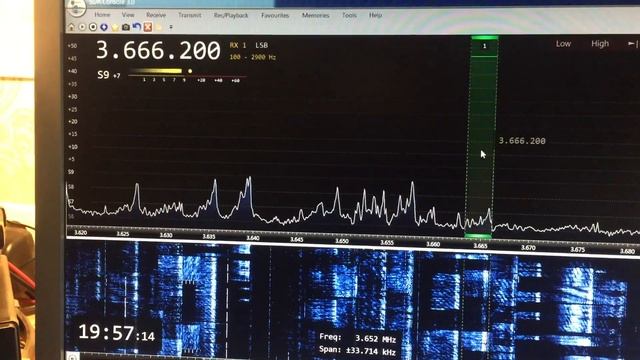640x360 pixels.
Task: Click the 3.645 frequency axis label
Action: tap(297, 240)
